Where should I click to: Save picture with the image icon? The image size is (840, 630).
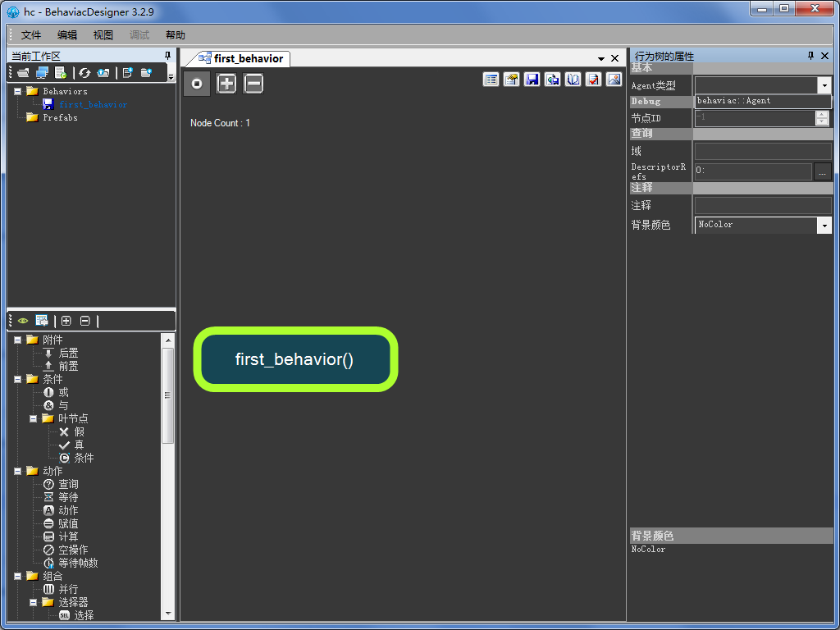tap(614, 80)
